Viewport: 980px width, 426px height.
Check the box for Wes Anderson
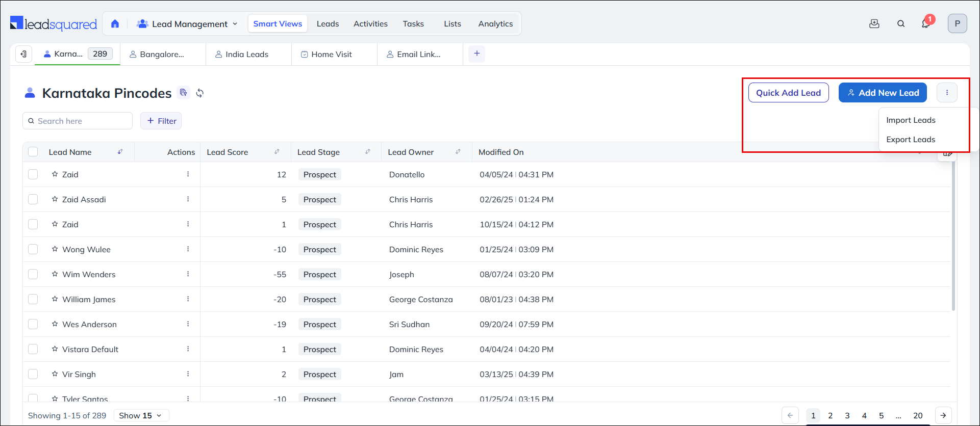coord(33,324)
